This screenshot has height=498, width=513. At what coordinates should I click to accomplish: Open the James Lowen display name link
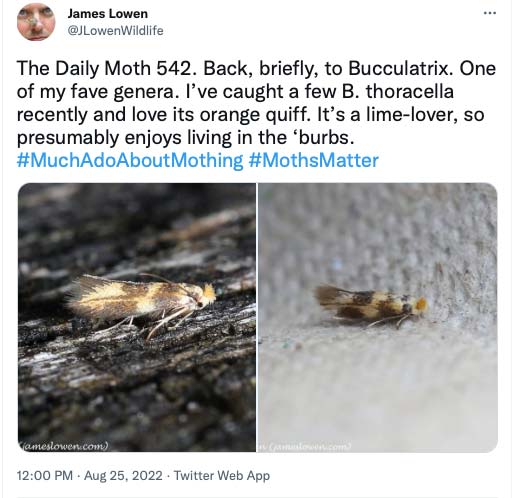pyautogui.click(x=107, y=14)
